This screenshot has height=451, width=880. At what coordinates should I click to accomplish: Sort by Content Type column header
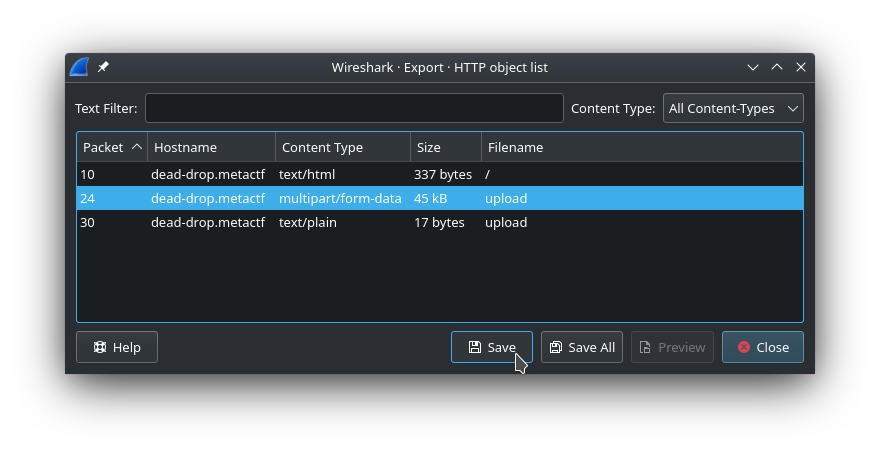[342, 147]
